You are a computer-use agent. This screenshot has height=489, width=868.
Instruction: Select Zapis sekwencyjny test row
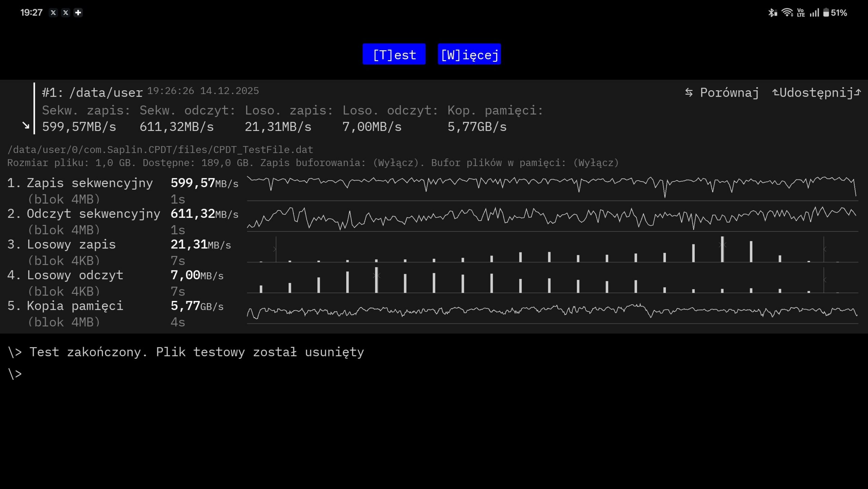pos(90,183)
